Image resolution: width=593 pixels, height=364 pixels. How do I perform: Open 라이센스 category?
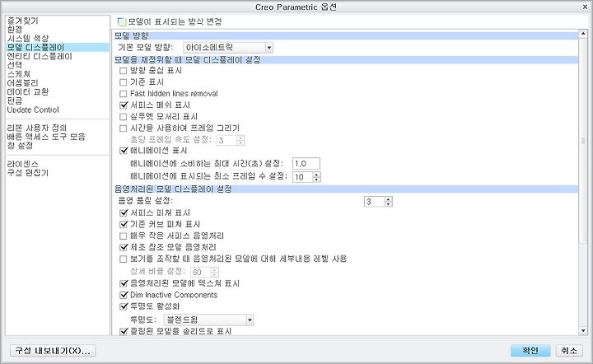[23, 164]
